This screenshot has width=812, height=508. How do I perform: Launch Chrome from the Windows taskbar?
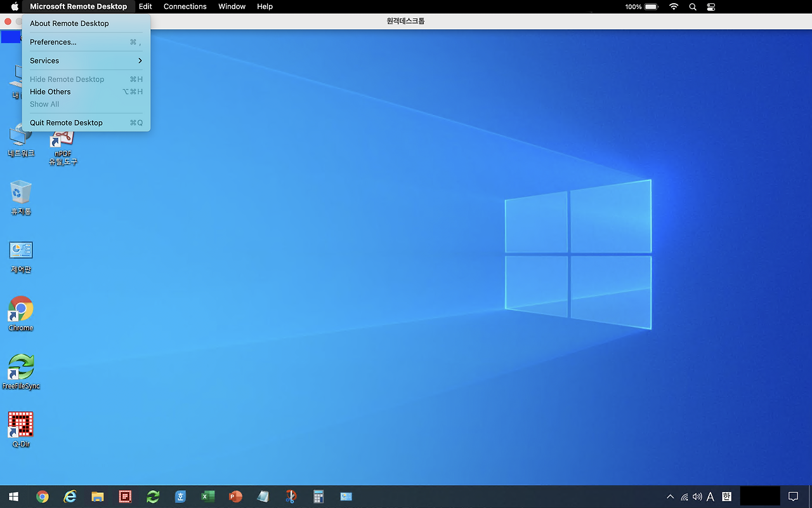coord(43,497)
